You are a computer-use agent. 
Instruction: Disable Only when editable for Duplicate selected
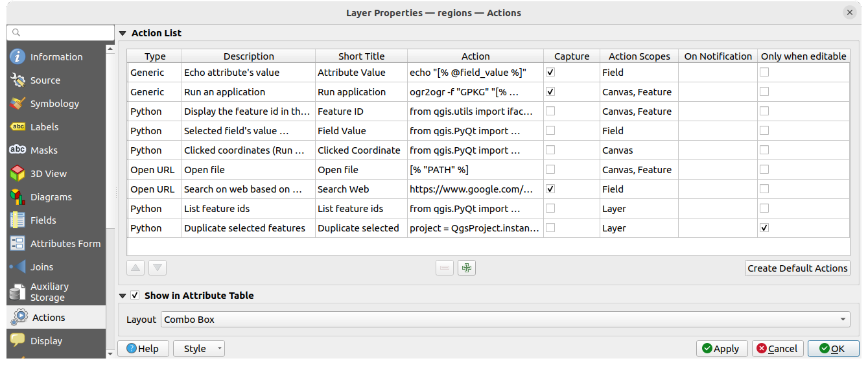point(764,228)
